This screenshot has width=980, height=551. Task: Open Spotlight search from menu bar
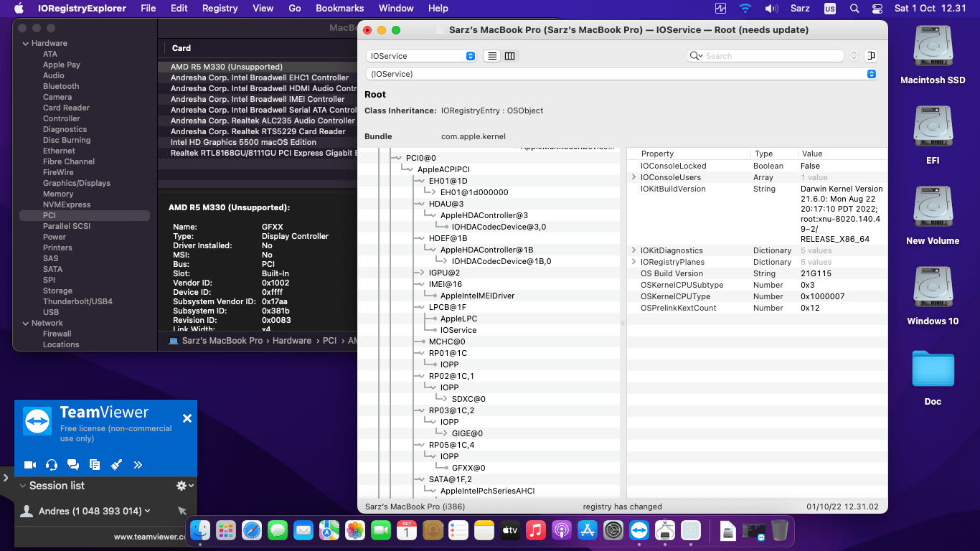(854, 9)
